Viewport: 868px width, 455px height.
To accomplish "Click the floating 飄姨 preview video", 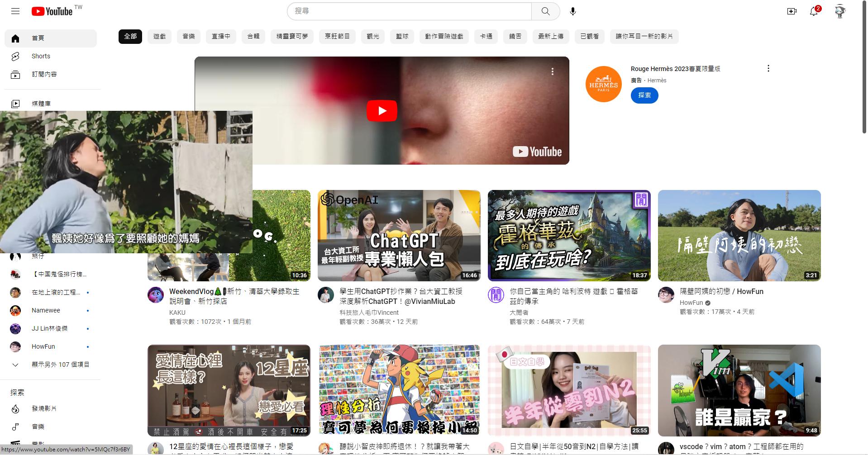I will 126,182.
